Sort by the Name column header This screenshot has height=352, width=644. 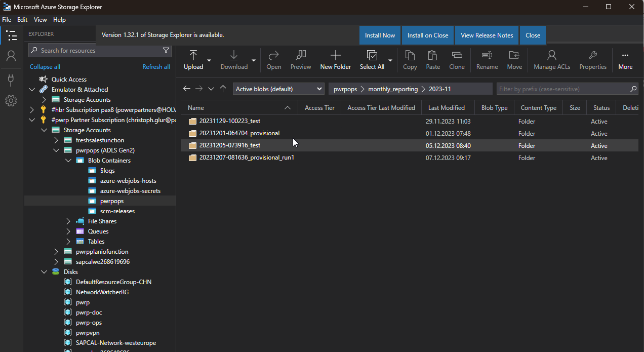click(x=240, y=107)
